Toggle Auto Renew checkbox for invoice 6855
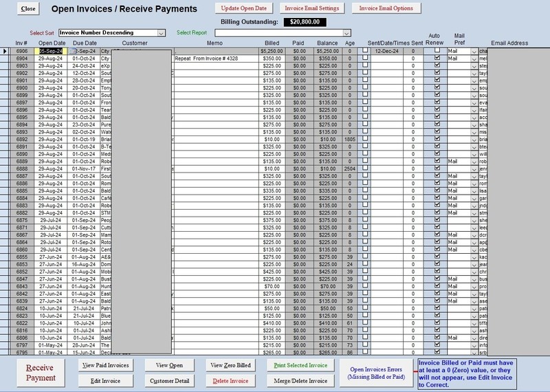The width and height of the screenshot is (550, 392). 437,256
